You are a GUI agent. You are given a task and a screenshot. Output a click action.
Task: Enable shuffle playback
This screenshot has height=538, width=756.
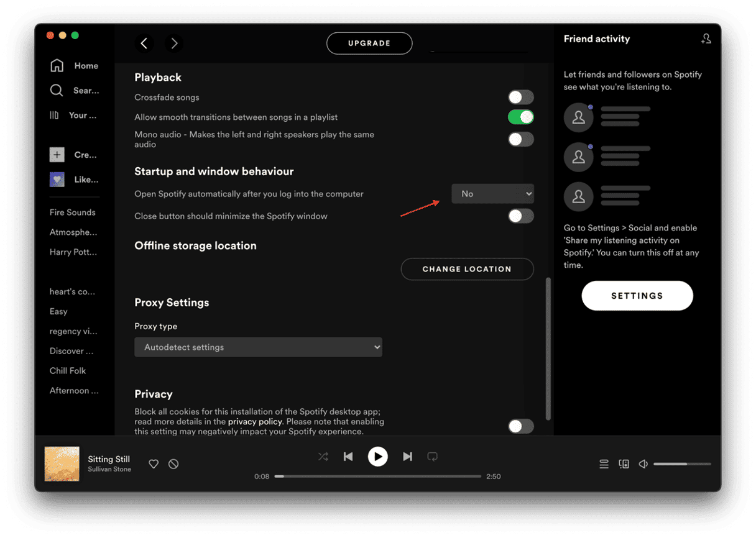pos(323,457)
